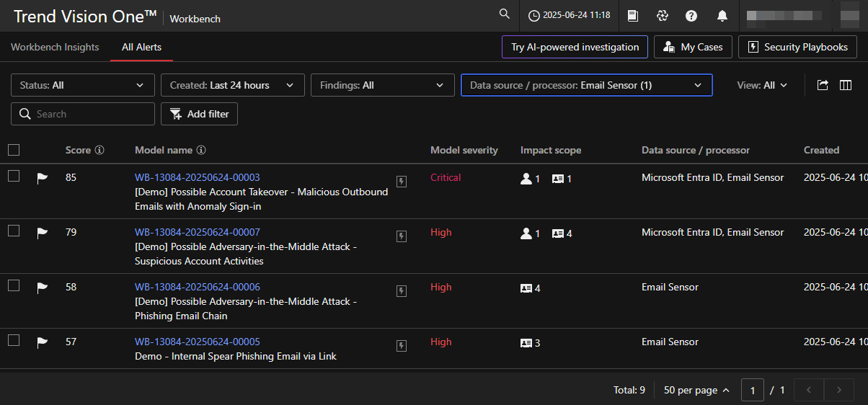
Task: Click Try AI-powered investigation button
Action: coord(575,47)
